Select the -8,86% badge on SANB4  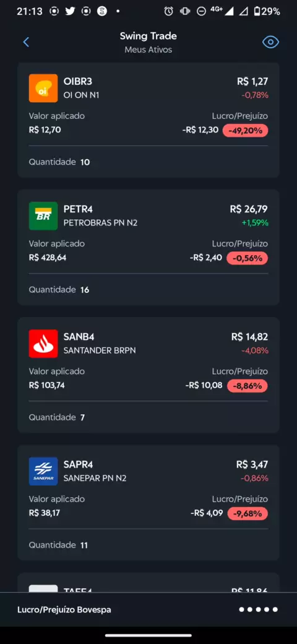[247, 386]
